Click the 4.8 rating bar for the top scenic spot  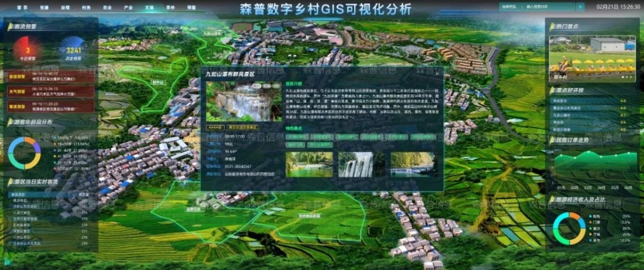[x=583, y=101]
